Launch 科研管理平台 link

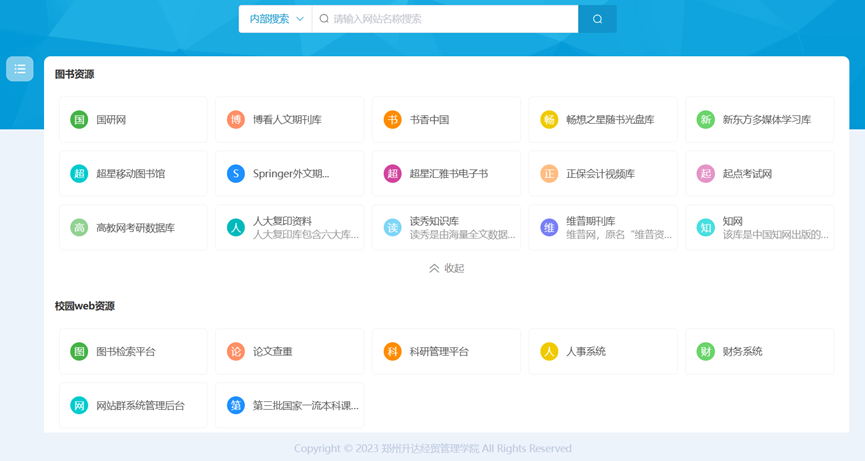click(x=445, y=352)
